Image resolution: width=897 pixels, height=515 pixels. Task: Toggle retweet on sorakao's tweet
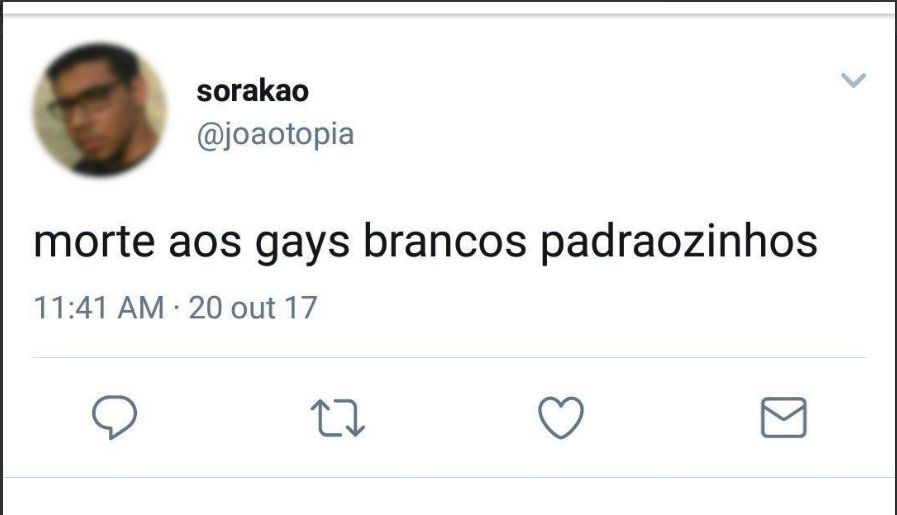[338, 418]
